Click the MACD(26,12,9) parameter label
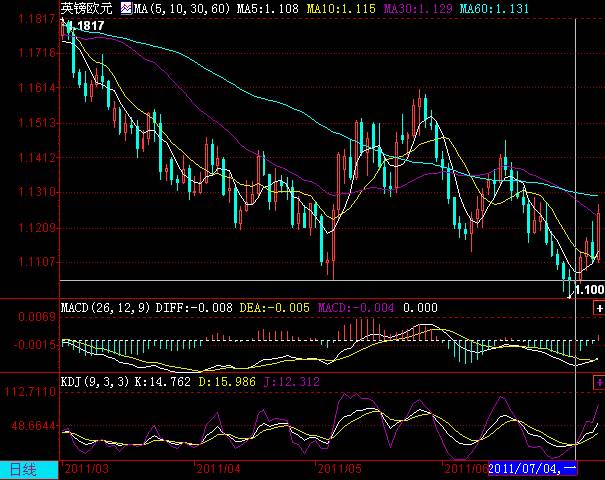 point(106,308)
